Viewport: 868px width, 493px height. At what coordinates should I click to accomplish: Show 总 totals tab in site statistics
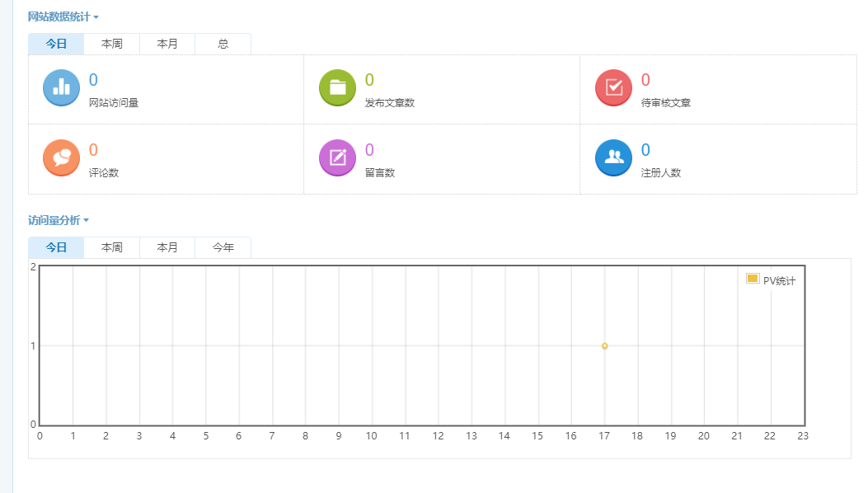point(223,44)
